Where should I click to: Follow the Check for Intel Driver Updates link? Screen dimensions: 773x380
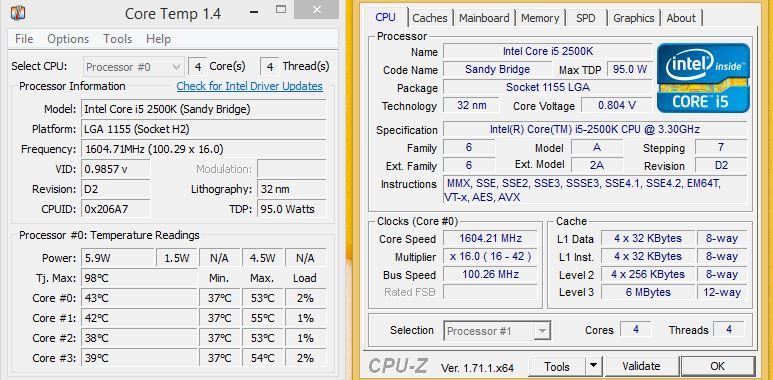click(x=249, y=86)
